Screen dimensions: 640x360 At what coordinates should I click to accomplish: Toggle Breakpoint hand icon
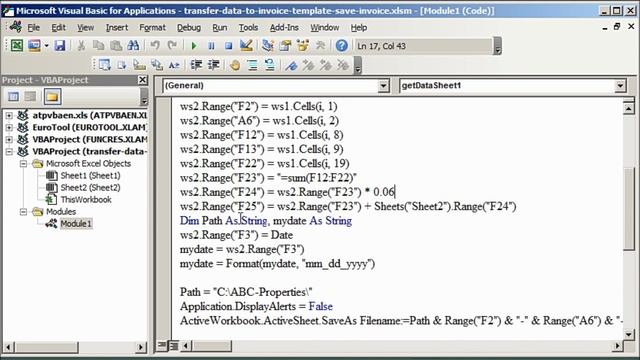pos(235,65)
